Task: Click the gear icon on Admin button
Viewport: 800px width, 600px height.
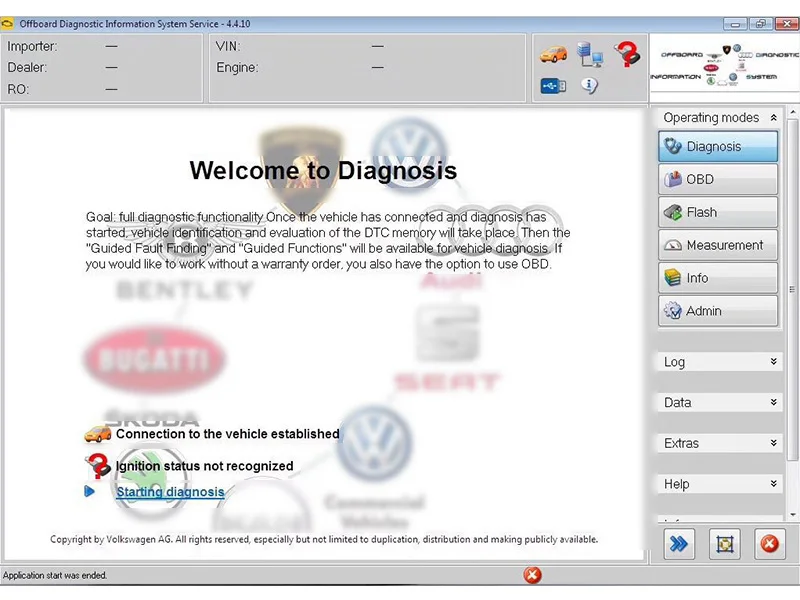Action: pyautogui.click(x=672, y=311)
